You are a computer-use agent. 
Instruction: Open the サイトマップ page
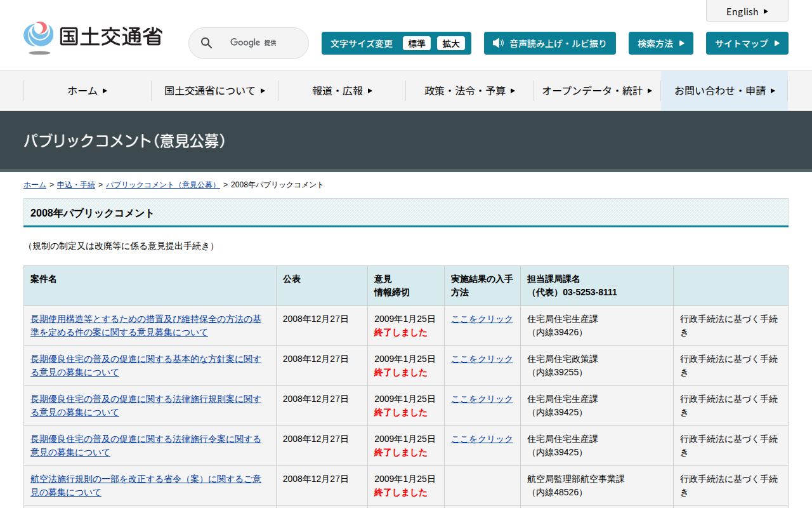747,43
